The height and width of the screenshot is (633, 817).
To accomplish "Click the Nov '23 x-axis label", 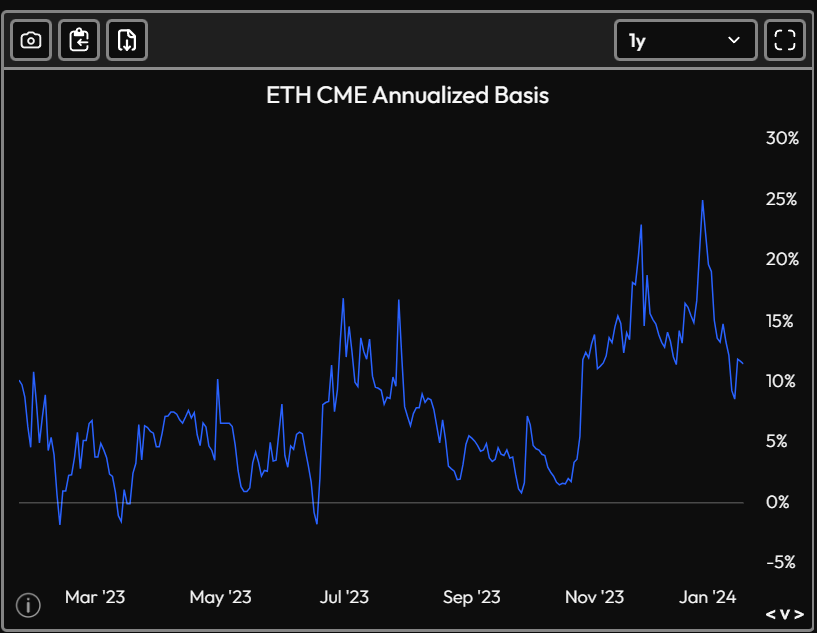I will tap(595, 597).
